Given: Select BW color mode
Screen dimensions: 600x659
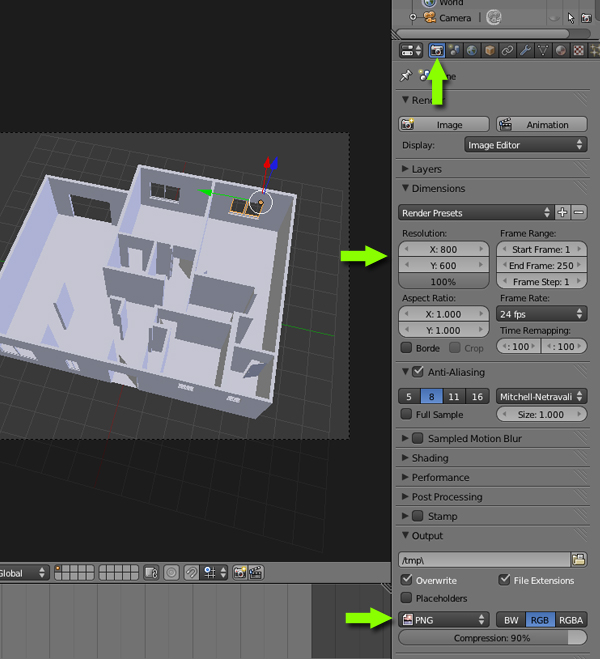Looking at the screenshot, I should click(x=511, y=620).
